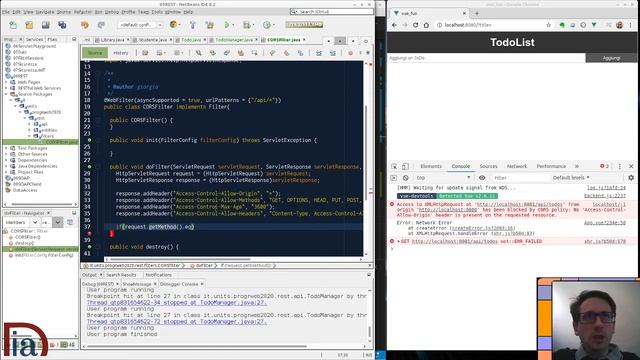640x360 pixels.
Task: Reload the page in Chrome
Action: point(416,25)
